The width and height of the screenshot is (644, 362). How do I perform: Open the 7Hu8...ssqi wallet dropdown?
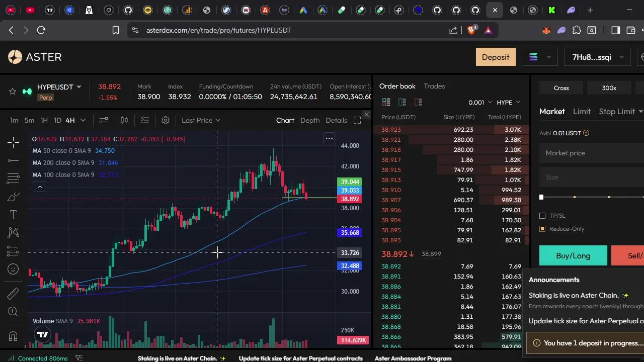(x=597, y=57)
